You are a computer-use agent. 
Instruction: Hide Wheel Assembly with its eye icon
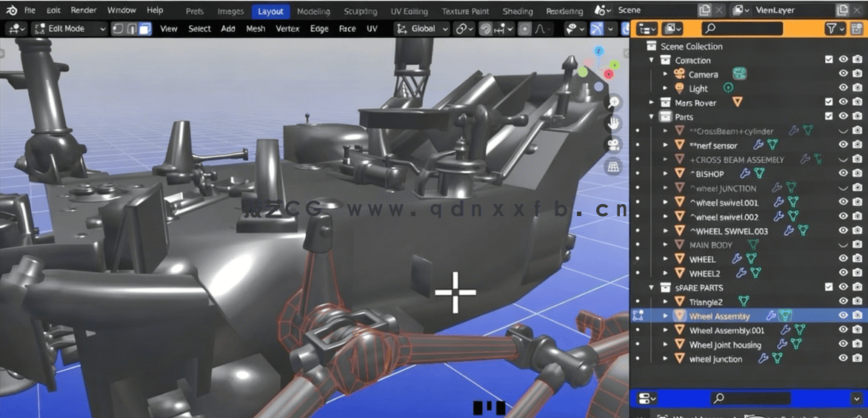pos(843,316)
